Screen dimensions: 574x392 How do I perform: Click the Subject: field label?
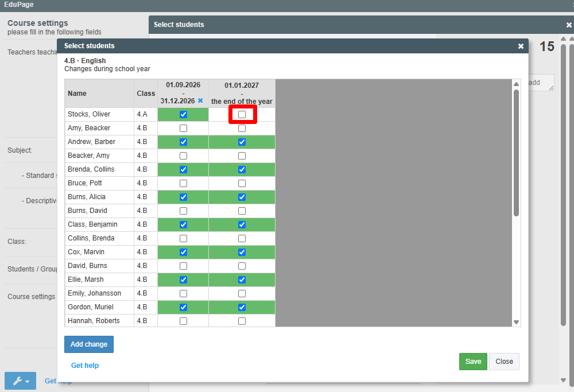pyautogui.click(x=20, y=150)
